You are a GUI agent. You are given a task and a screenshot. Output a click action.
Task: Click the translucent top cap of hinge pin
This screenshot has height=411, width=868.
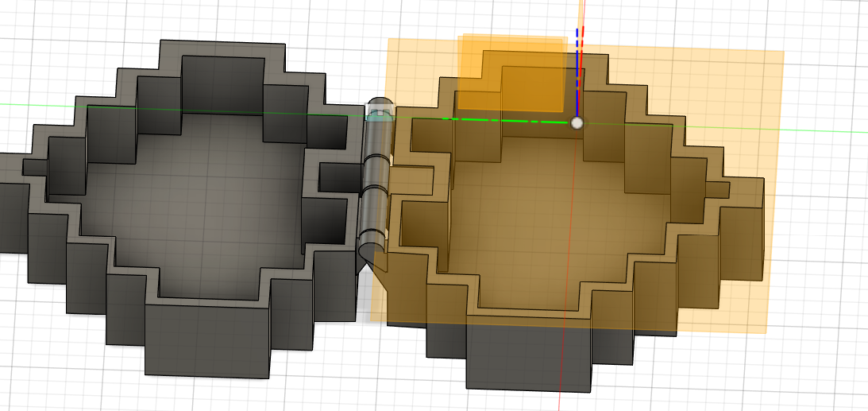click(x=380, y=107)
